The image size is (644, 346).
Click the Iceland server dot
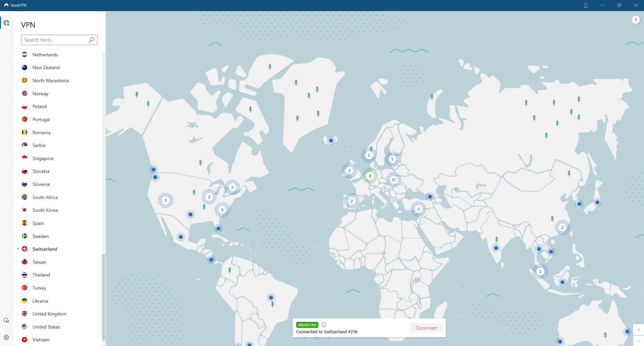[331, 141]
